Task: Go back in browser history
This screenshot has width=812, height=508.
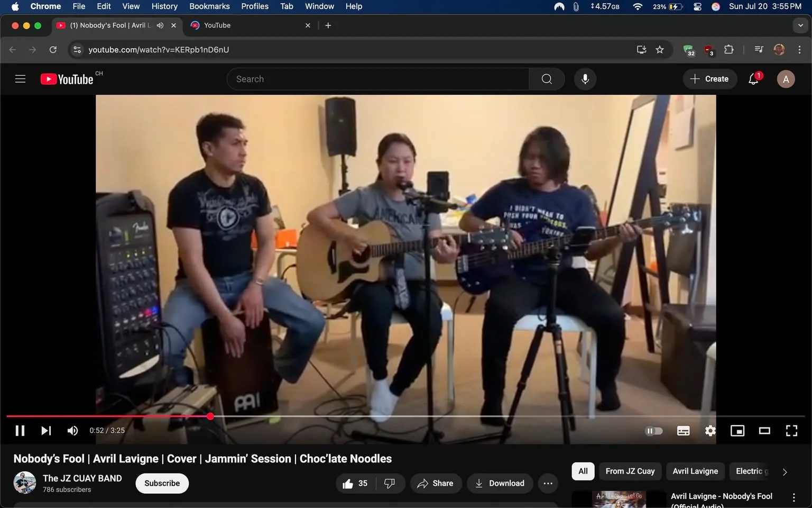Action: 13,49
